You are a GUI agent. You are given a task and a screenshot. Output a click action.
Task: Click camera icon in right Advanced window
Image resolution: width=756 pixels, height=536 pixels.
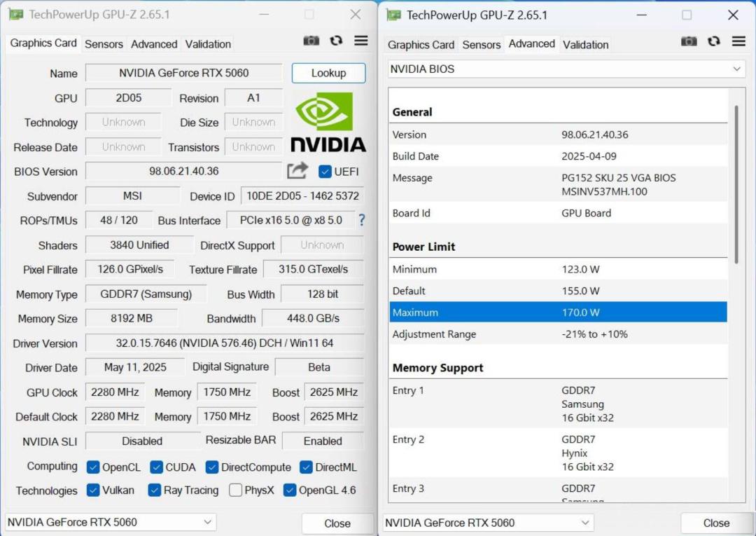coord(689,41)
